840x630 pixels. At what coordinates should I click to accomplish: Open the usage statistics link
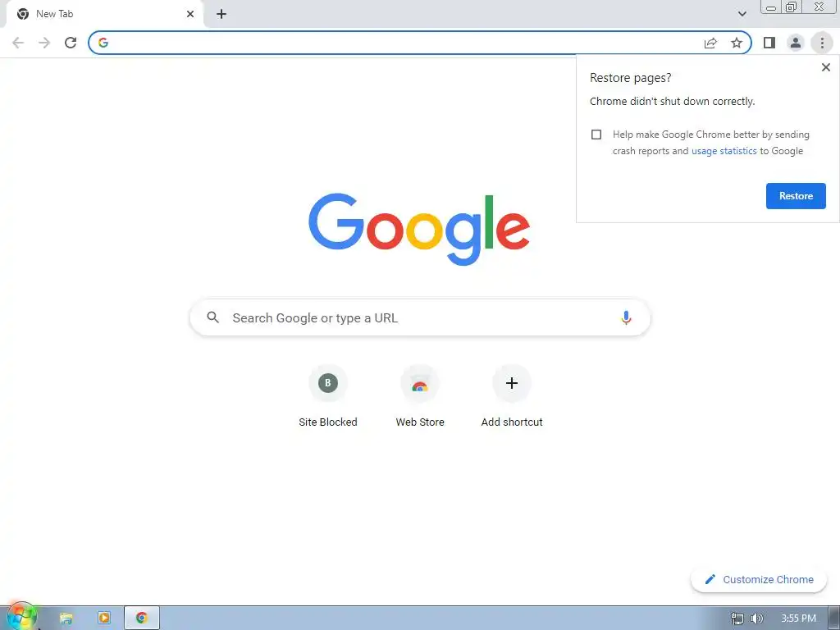724,151
